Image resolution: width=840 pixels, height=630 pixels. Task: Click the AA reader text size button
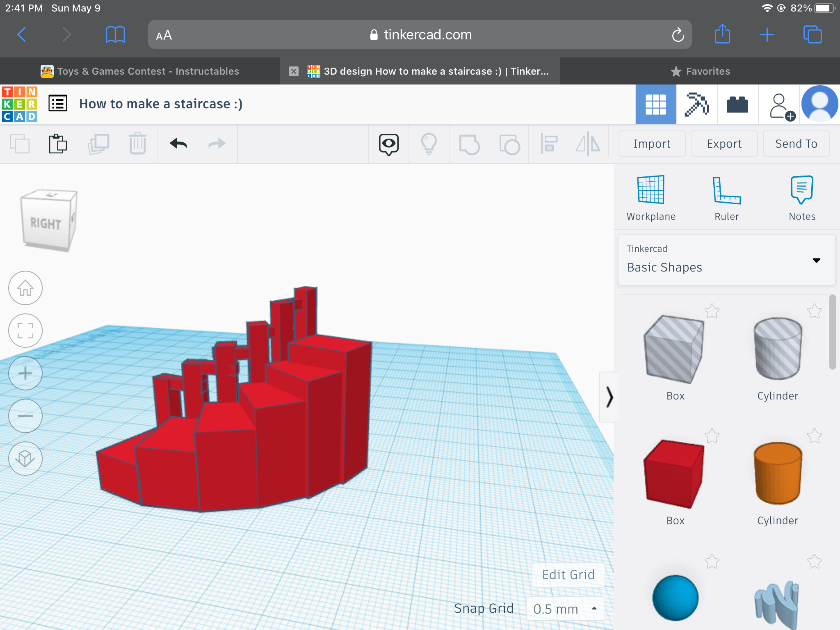point(164,35)
